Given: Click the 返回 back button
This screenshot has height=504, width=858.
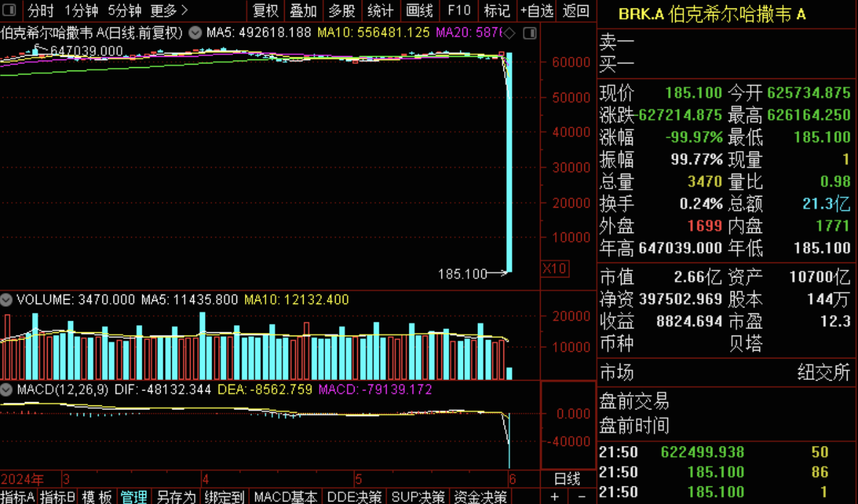Looking at the screenshot, I should pos(575,10).
